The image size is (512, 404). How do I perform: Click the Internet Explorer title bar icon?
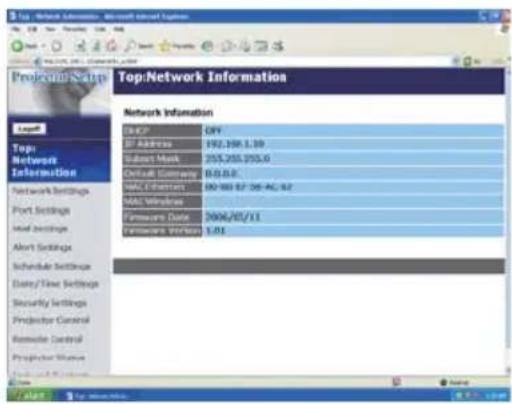[x=13, y=16]
